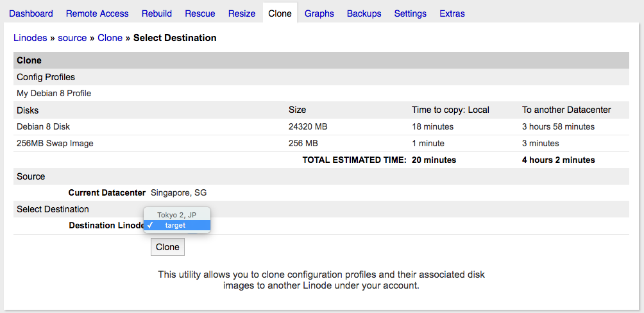This screenshot has height=313, width=644.
Task: Click the checkmark beside target option
Action: [149, 225]
